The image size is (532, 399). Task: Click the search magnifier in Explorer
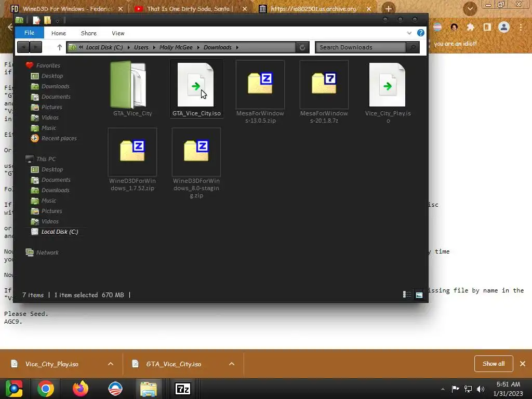(413, 47)
